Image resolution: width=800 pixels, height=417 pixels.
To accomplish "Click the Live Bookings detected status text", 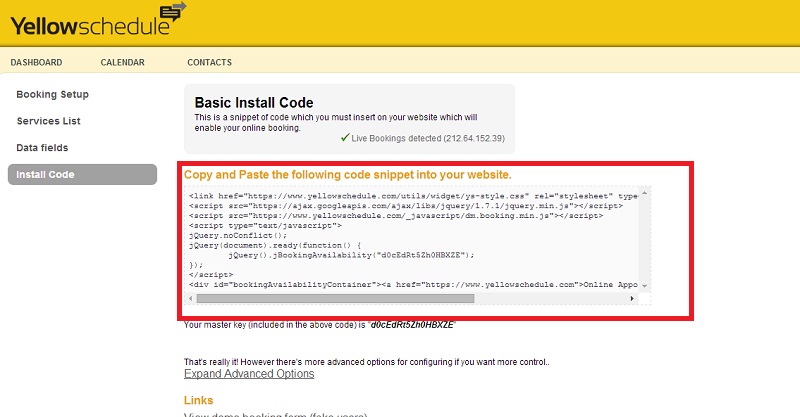I will [x=428, y=138].
